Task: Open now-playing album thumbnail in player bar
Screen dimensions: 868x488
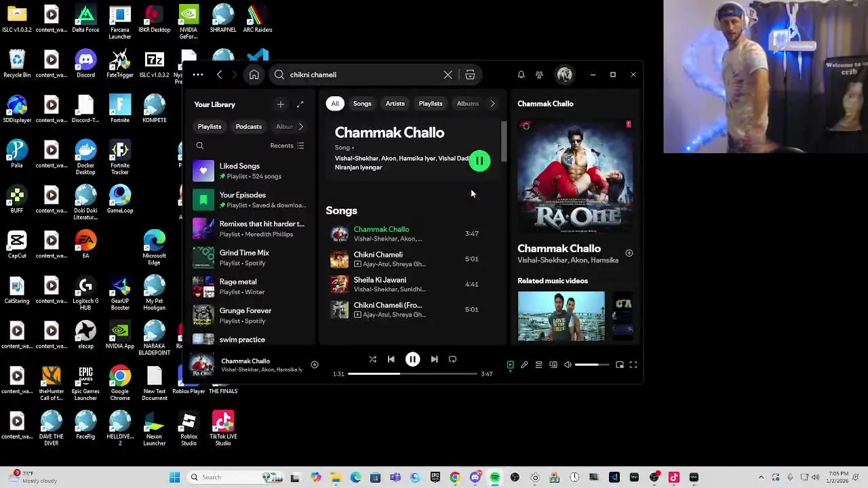Action: pyautogui.click(x=202, y=365)
